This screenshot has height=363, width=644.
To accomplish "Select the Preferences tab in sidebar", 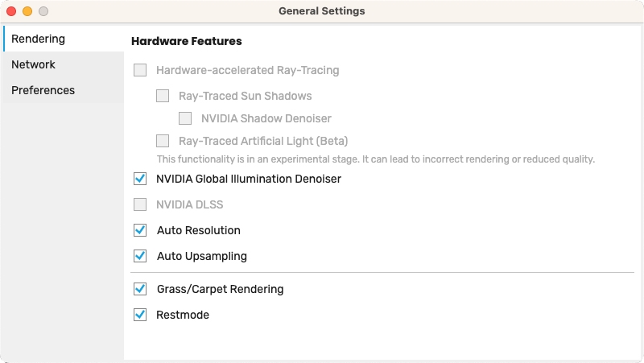I will (x=43, y=90).
